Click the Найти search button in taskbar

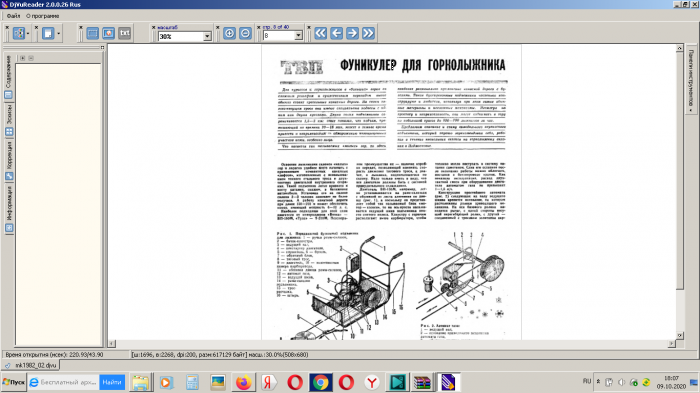[x=112, y=382]
